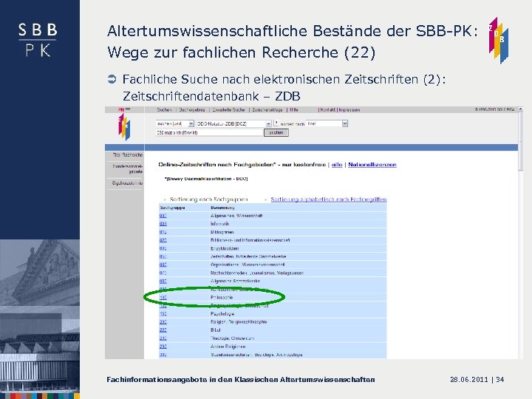Open the DDC code link for Philosophie
532x399 pixels.
coord(163,298)
